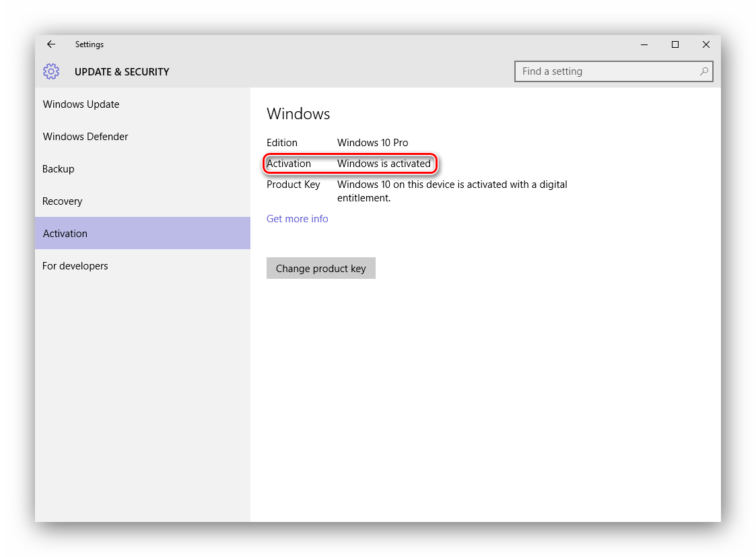Minimize the Settings window
This screenshot has height=557, width=756.
tap(644, 44)
